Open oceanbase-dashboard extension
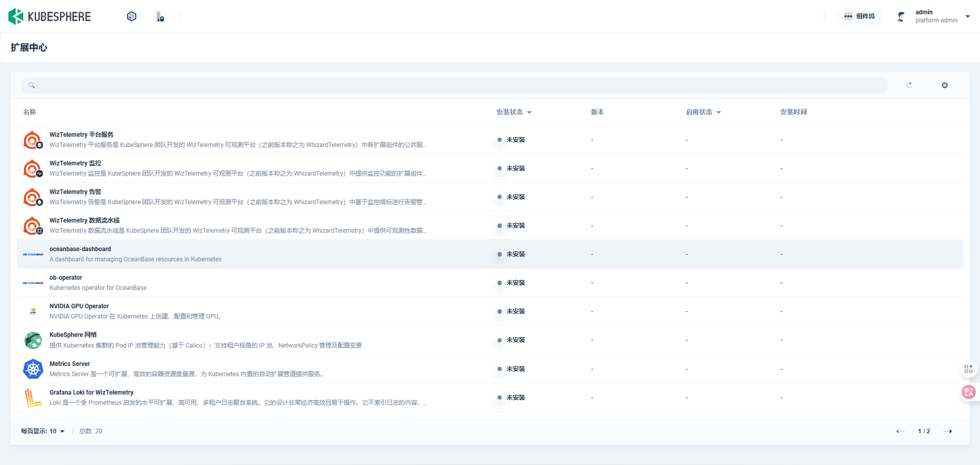 [x=80, y=249]
